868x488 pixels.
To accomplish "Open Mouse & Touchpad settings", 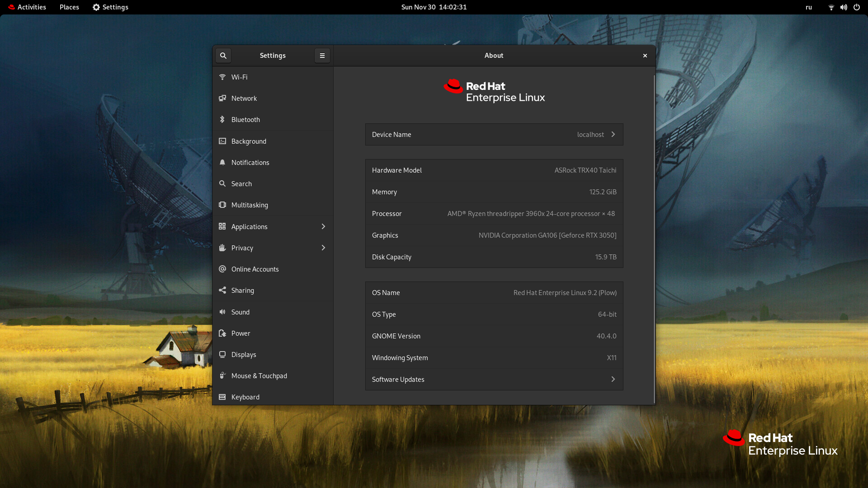I will click(259, 376).
